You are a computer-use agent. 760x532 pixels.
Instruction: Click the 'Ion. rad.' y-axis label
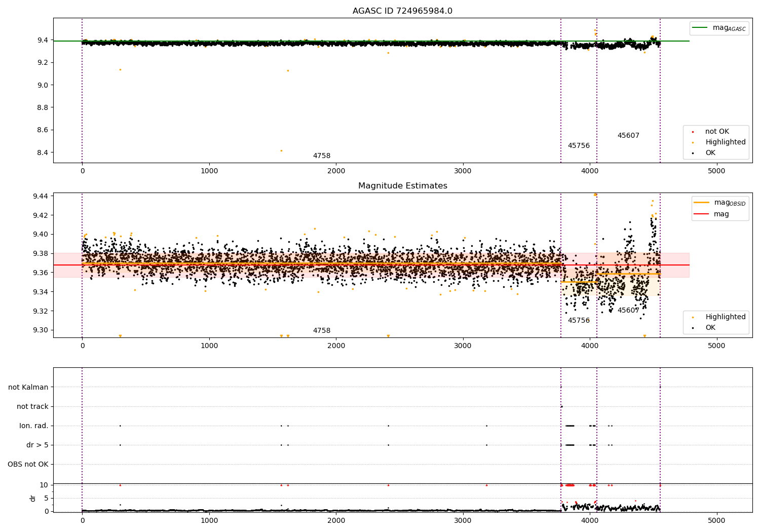34,426
